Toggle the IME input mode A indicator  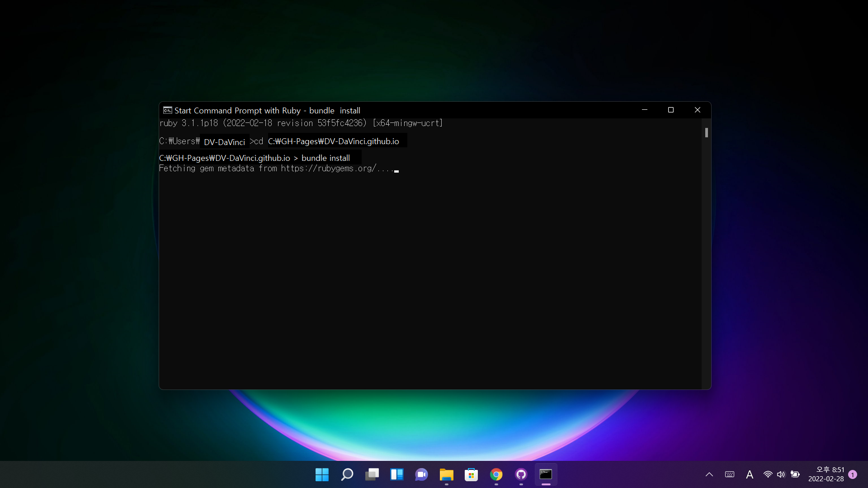749,474
